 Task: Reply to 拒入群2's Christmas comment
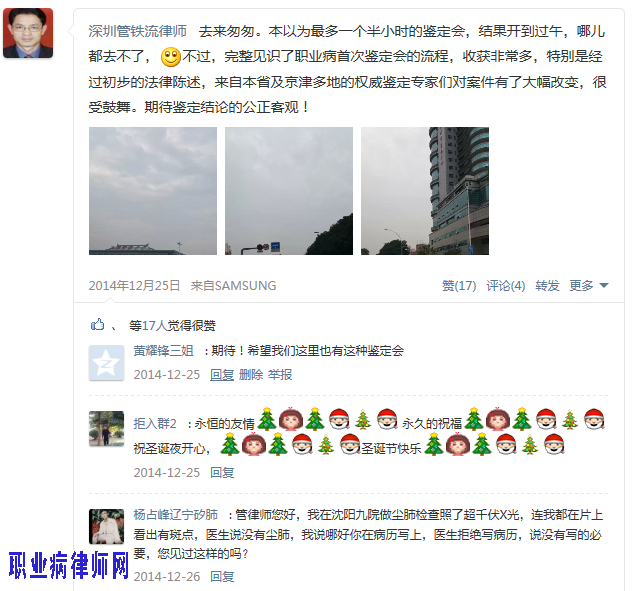pos(222,472)
